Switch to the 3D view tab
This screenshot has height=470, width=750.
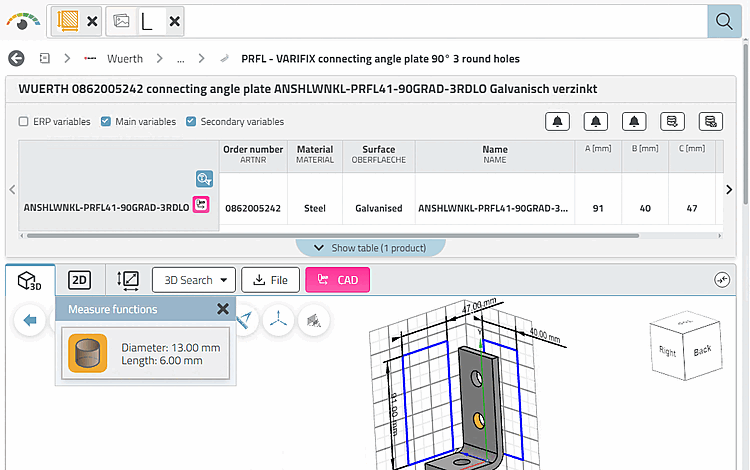coord(30,280)
